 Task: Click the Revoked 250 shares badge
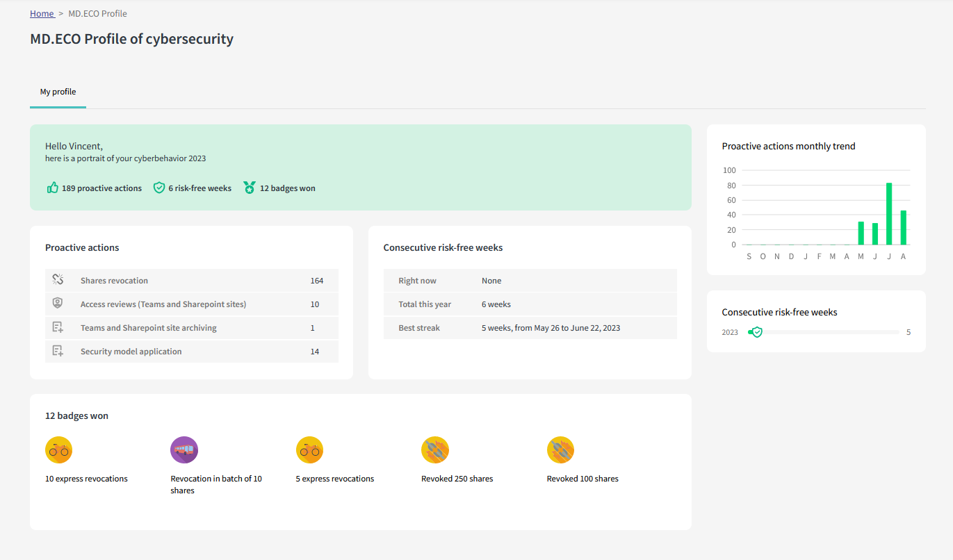pyautogui.click(x=435, y=450)
